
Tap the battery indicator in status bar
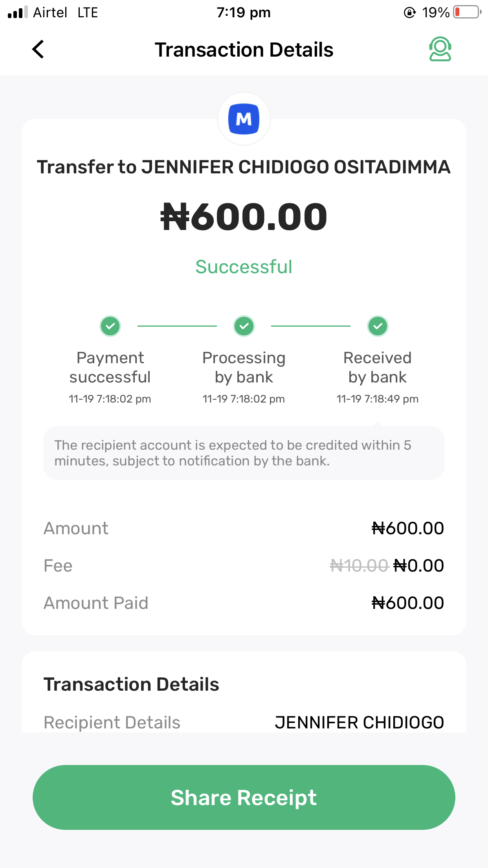coord(467,12)
